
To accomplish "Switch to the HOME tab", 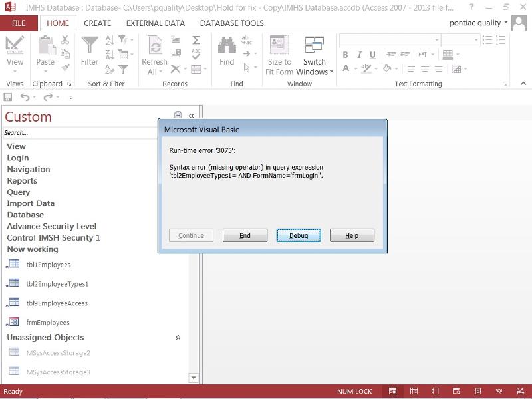I will 58,23.
